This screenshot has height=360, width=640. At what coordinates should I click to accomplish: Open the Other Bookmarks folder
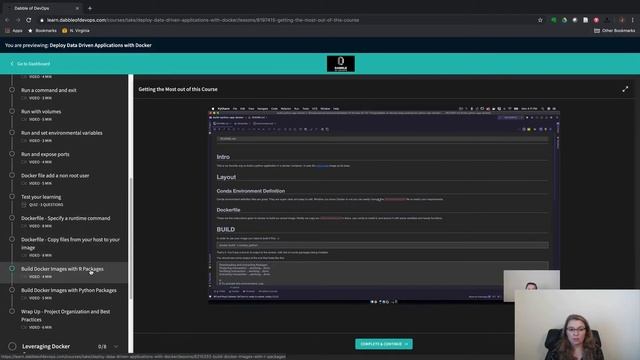614,31
